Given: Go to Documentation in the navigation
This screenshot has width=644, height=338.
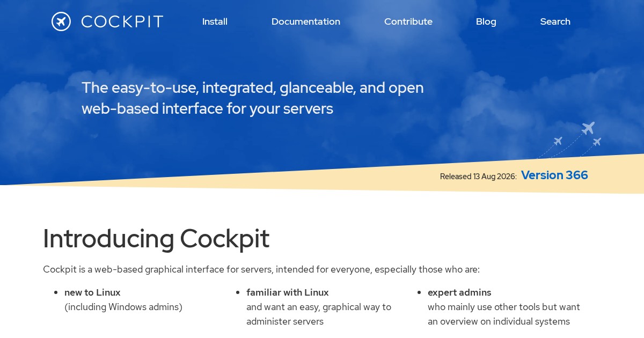Looking at the screenshot, I should [306, 21].
